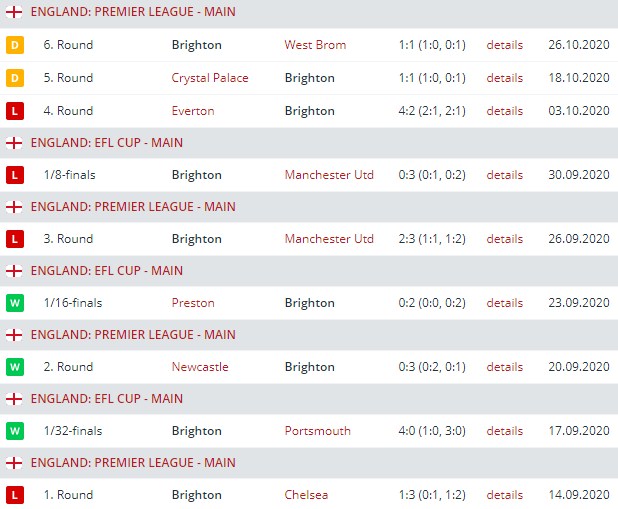The height and width of the screenshot is (509, 618).
Task: Click the loss badge for Chelsea match
Action: point(15,495)
